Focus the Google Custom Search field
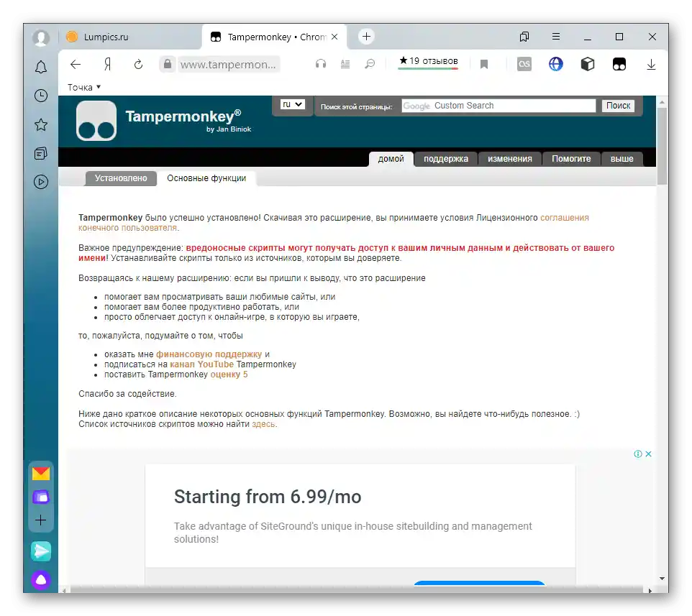Image resolution: width=692 pixels, height=616 pixels. pyautogui.click(x=498, y=106)
